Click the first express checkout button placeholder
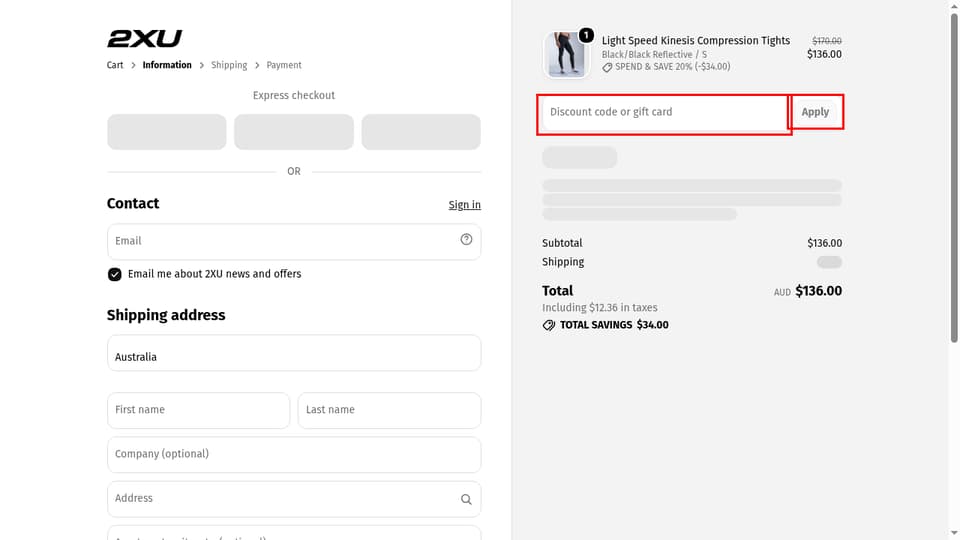Screen dimensions: 960x540 167,132
